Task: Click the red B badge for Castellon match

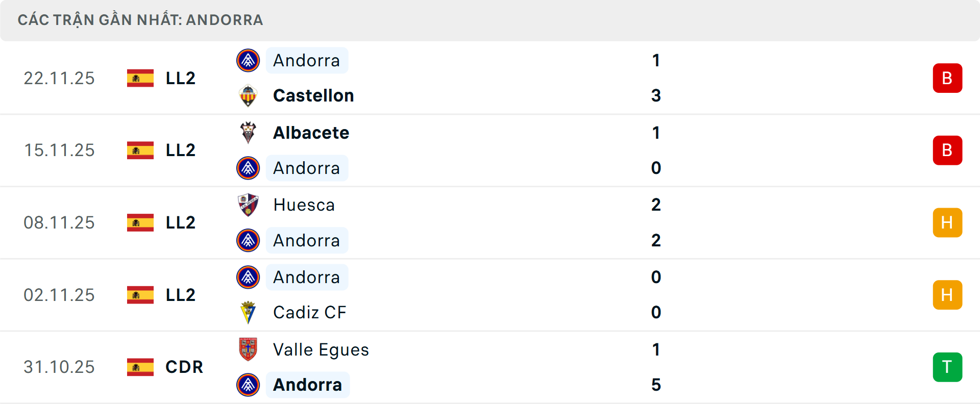Action: pyautogui.click(x=947, y=78)
